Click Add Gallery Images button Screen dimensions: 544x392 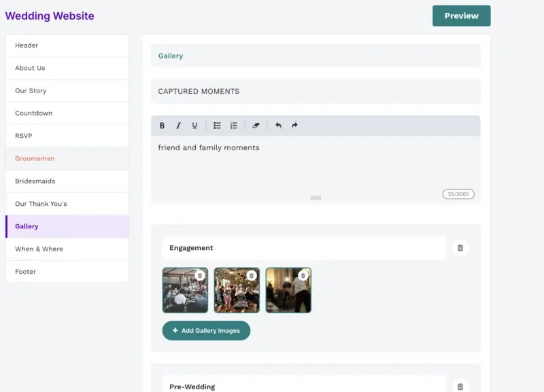pyautogui.click(x=207, y=331)
